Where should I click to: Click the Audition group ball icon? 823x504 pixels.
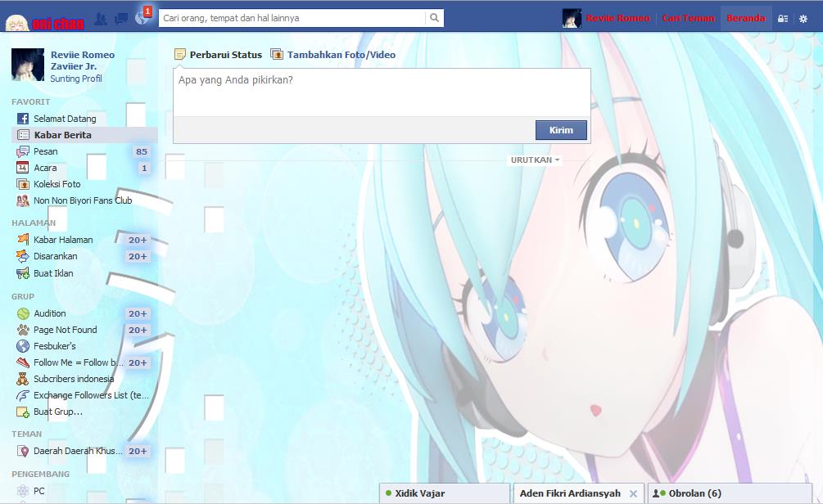coord(23,313)
